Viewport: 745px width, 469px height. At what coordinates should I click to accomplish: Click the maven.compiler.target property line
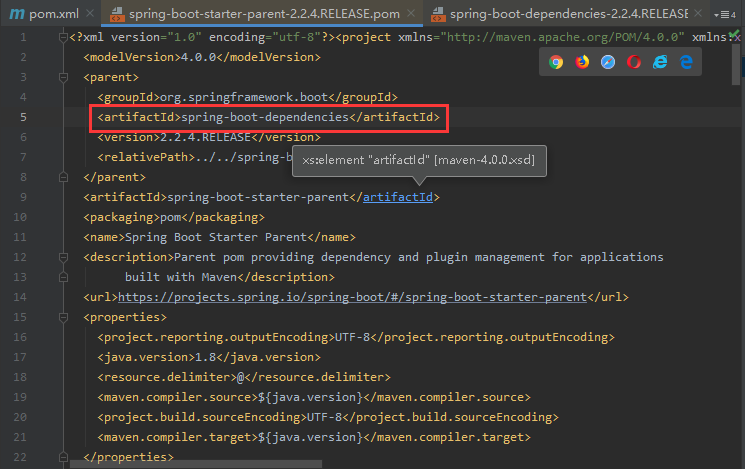tap(314, 437)
